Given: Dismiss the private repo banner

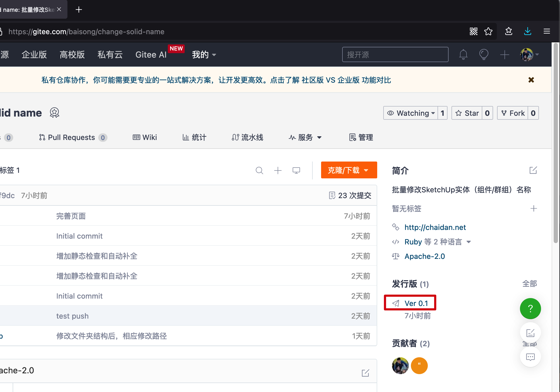Looking at the screenshot, I should pyautogui.click(x=531, y=80).
